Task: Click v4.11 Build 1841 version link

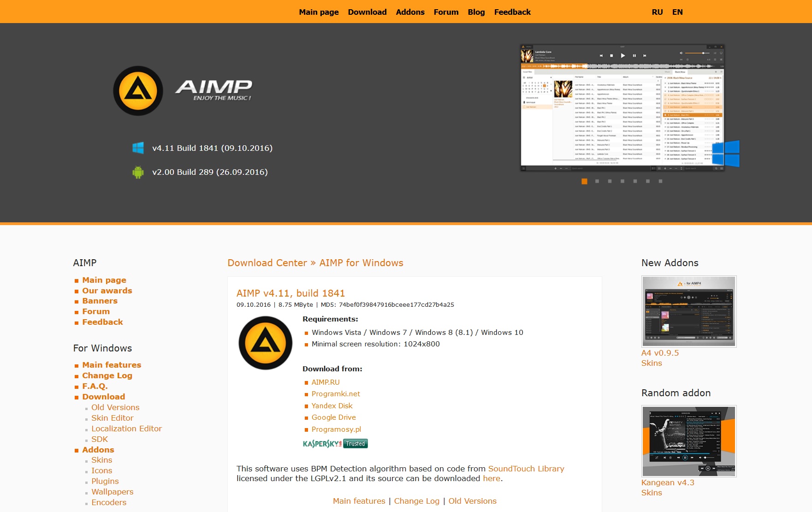Action: coord(212,148)
